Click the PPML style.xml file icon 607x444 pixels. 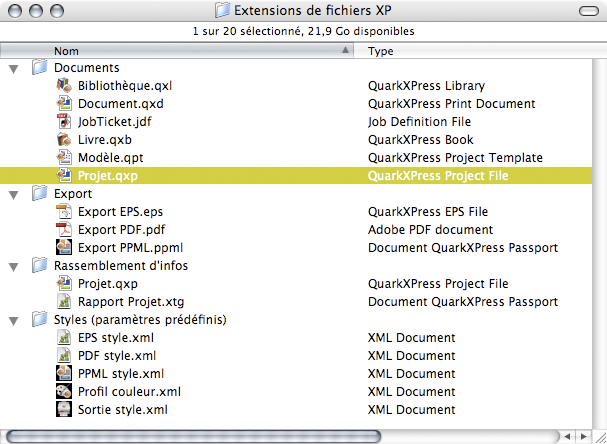click(x=64, y=374)
